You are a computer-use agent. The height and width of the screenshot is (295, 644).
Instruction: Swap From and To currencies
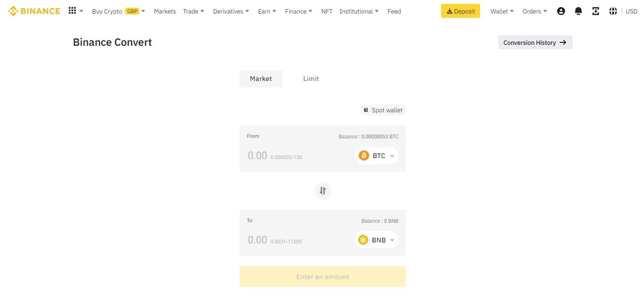pos(323,190)
